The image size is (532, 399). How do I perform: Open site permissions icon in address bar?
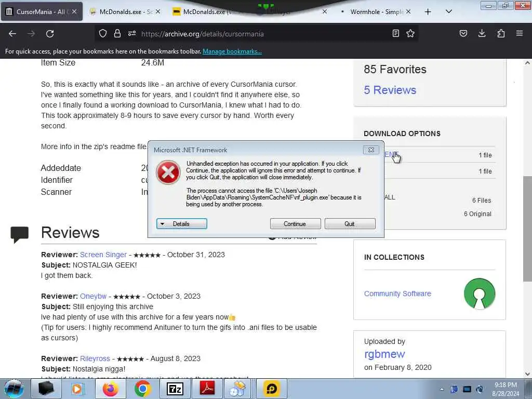point(132,33)
